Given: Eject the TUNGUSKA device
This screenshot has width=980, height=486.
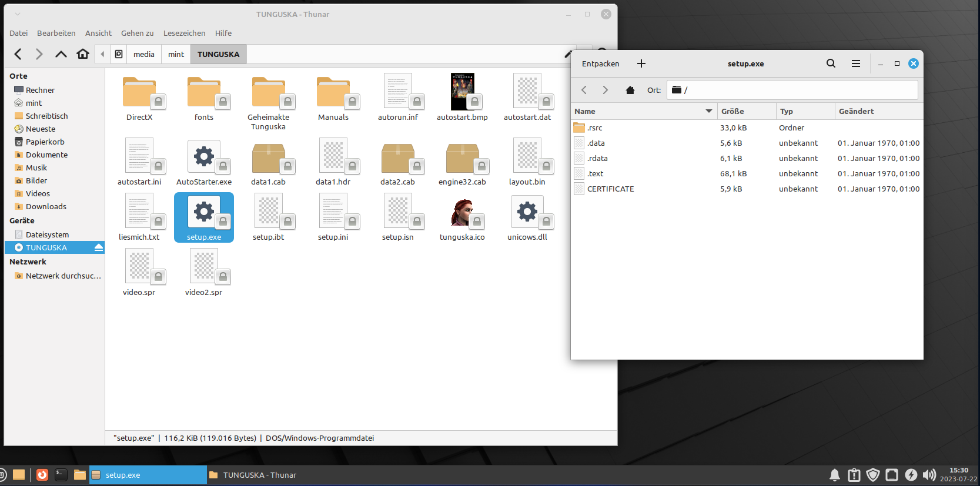Looking at the screenshot, I should [98, 247].
